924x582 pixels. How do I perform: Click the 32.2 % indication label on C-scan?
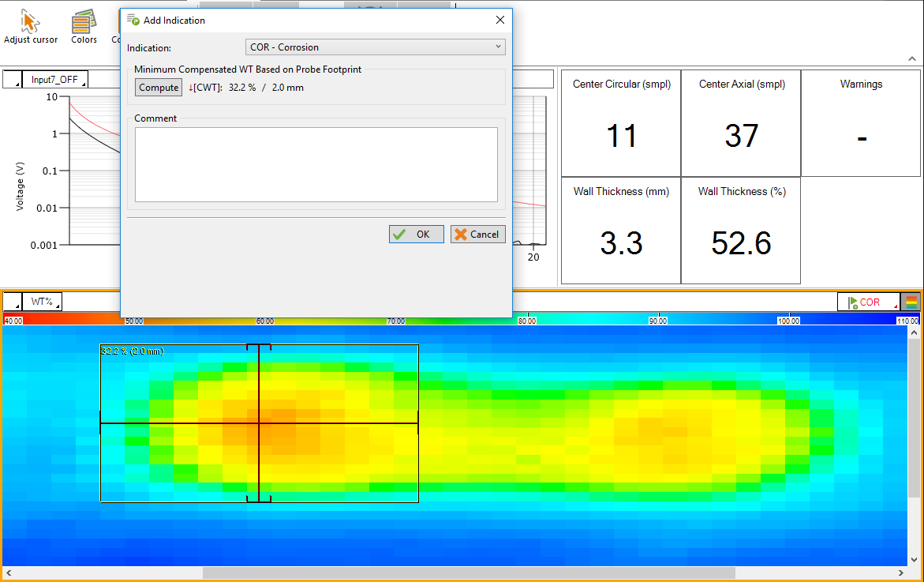point(133,351)
